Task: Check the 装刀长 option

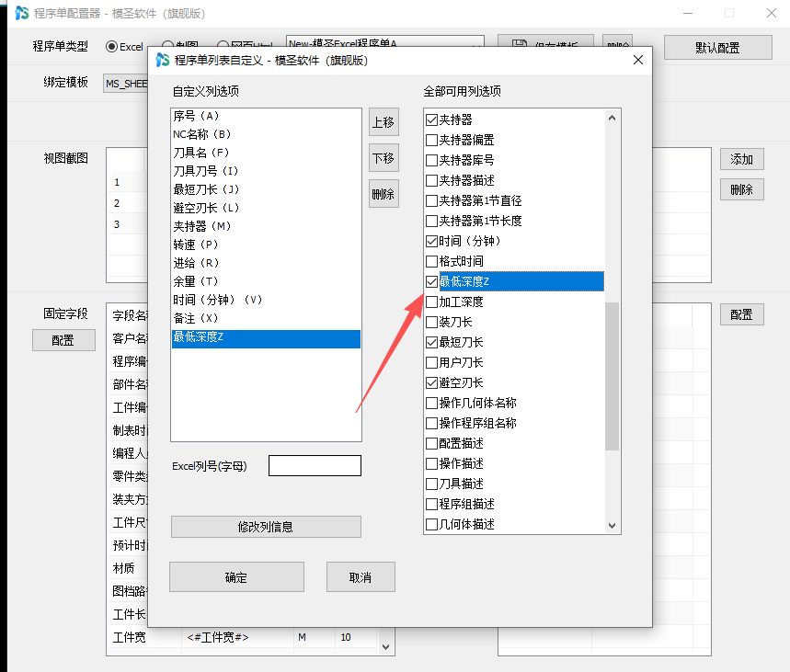Action: (x=431, y=323)
